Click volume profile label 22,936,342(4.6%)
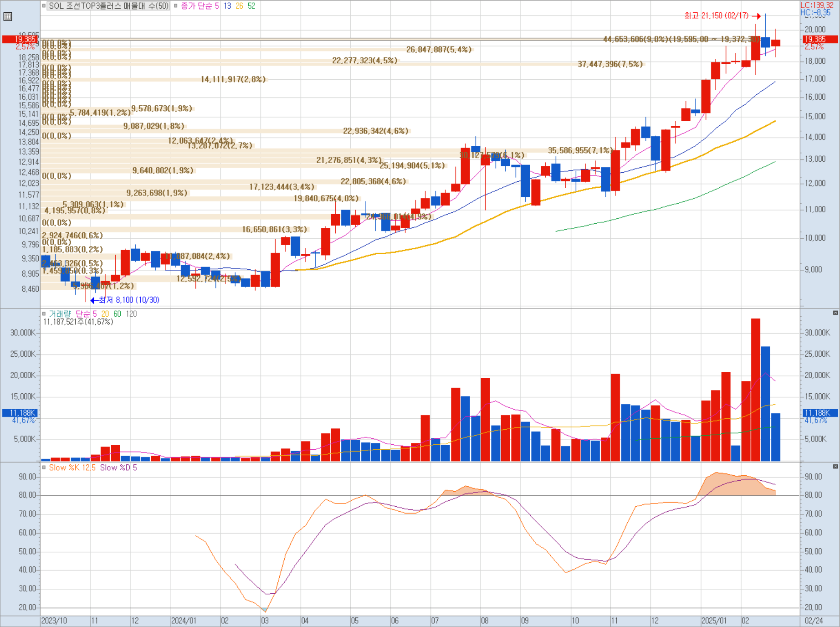 (x=376, y=131)
